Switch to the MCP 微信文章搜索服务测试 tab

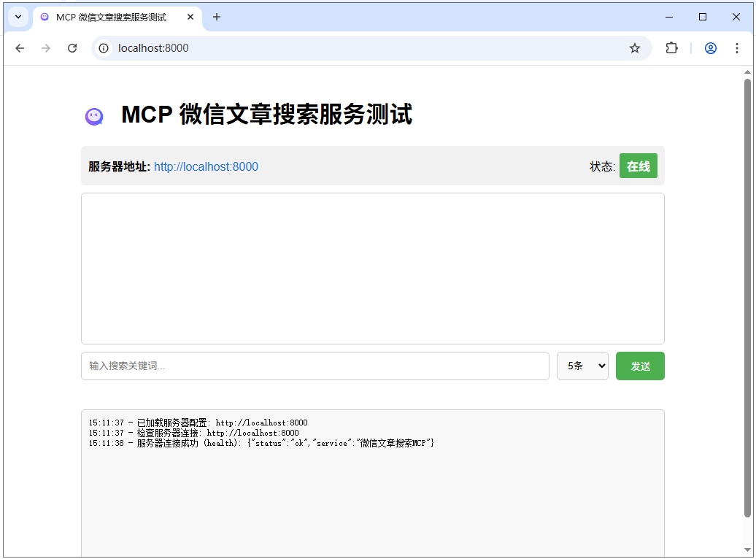coord(109,17)
